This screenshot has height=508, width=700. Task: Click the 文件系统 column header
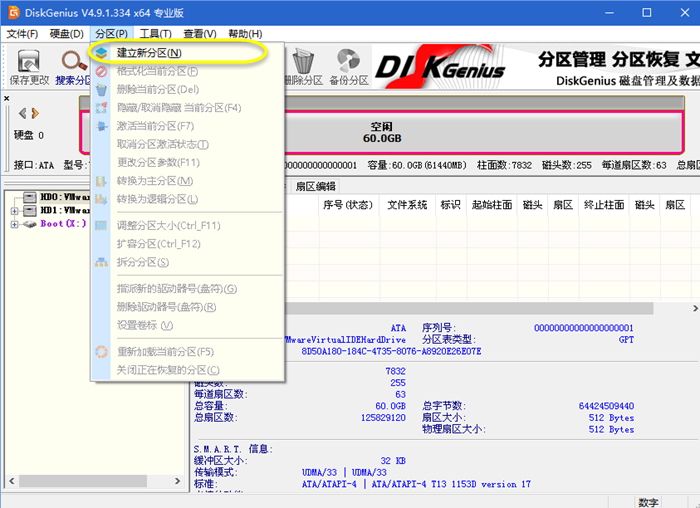coord(407,205)
